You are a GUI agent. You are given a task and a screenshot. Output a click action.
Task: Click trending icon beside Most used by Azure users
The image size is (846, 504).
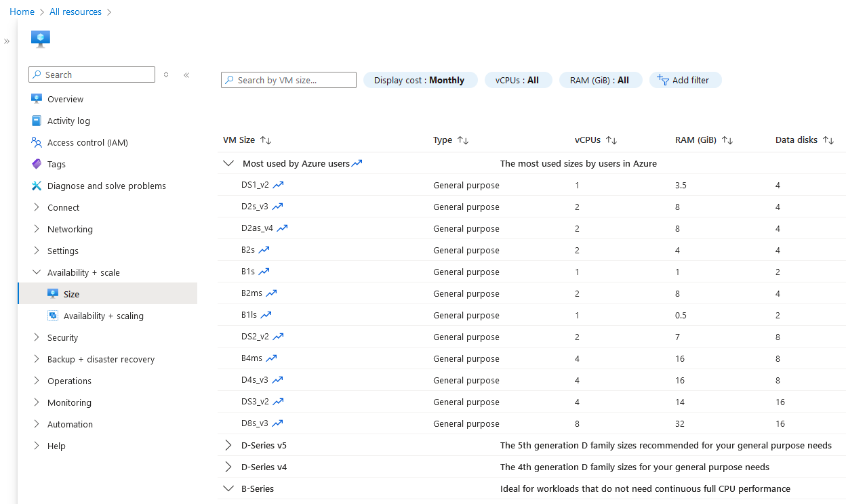(357, 163)
